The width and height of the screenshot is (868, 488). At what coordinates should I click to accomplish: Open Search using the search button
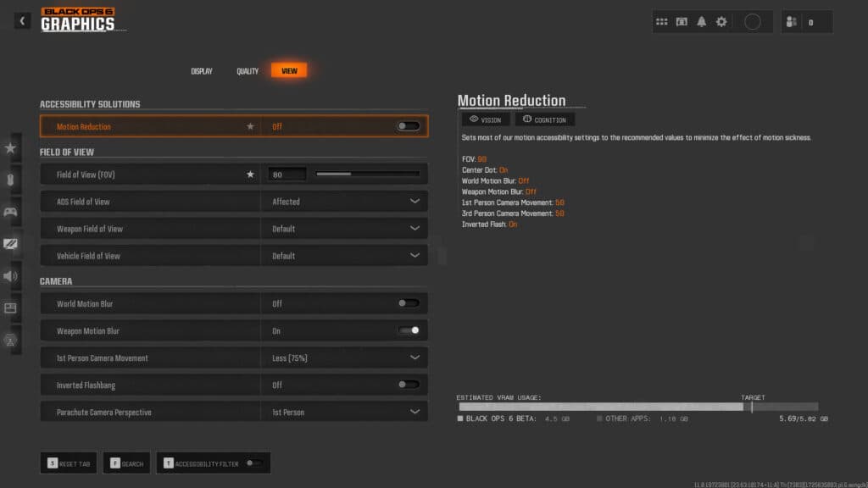click(126, 463)
